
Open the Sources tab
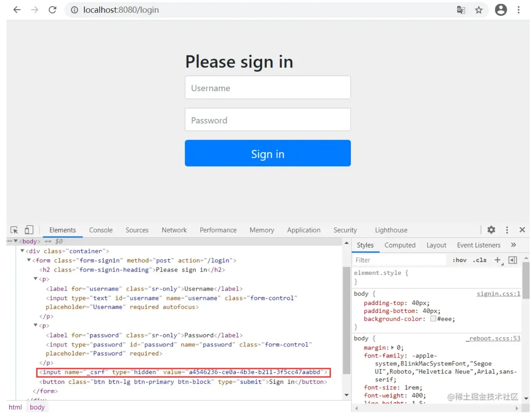137,230
